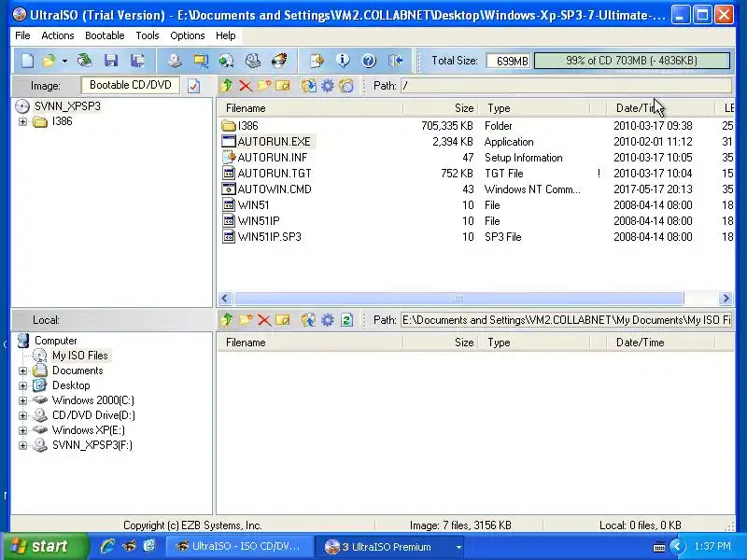Click the blue gear icon in image toolbar
Screen dimensions: 747x560
click(x=328, y=86)
